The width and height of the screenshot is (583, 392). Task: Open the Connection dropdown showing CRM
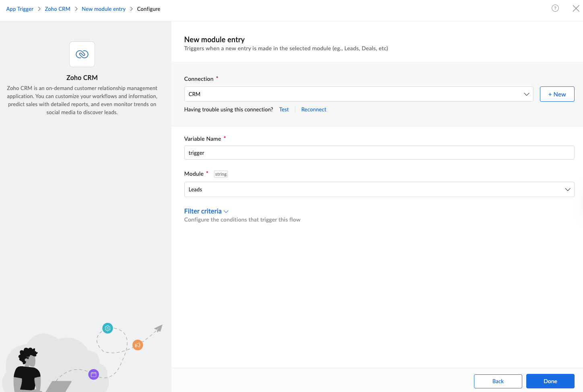[x=358, y=94]
